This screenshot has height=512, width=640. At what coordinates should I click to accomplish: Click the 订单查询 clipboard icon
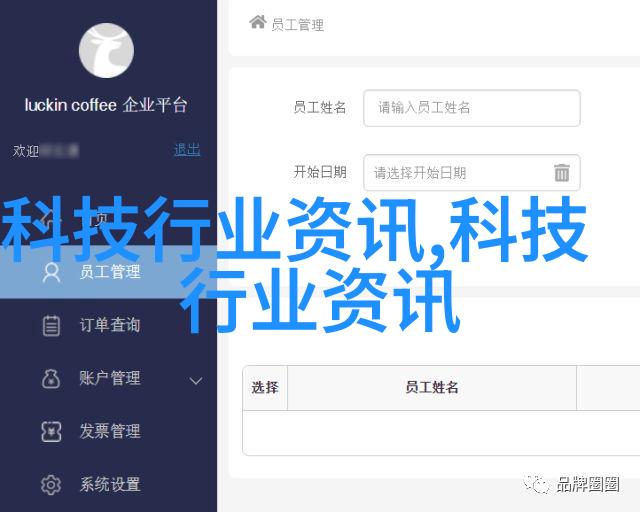[51, 326]
